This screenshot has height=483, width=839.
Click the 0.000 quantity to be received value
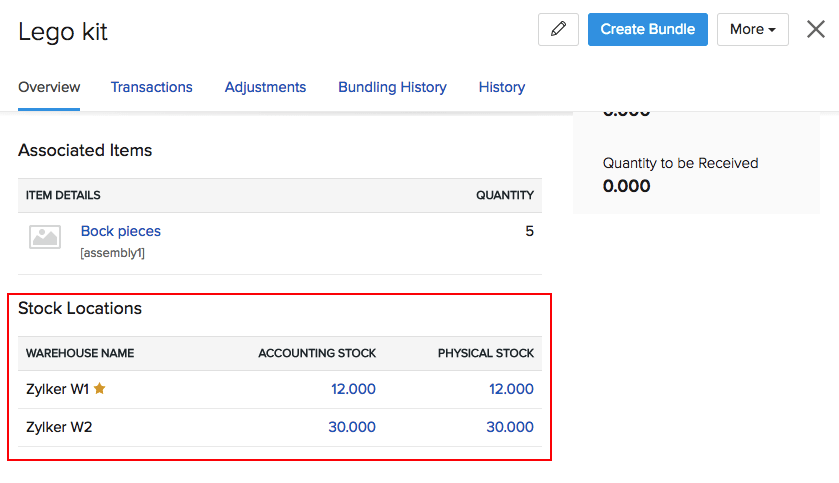[x=627, y=186]
